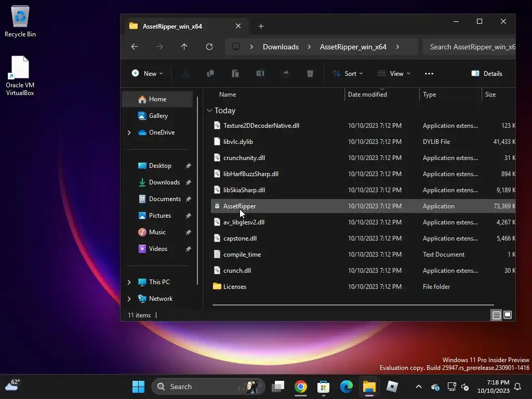Click the Back navigation arrow
The image size is (532, 399).
135,46
